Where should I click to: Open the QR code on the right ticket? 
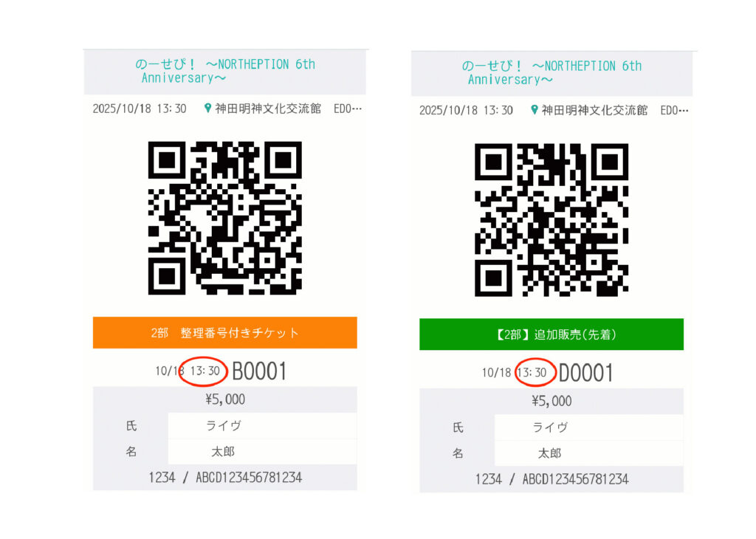(x=551, y=220)
